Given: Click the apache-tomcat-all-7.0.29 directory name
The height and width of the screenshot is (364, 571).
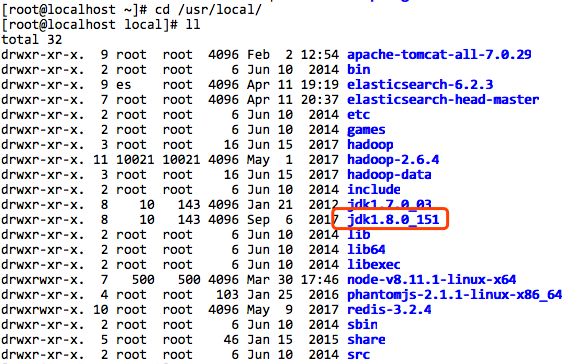Looking at the screenshot, I should coord(439,55).
